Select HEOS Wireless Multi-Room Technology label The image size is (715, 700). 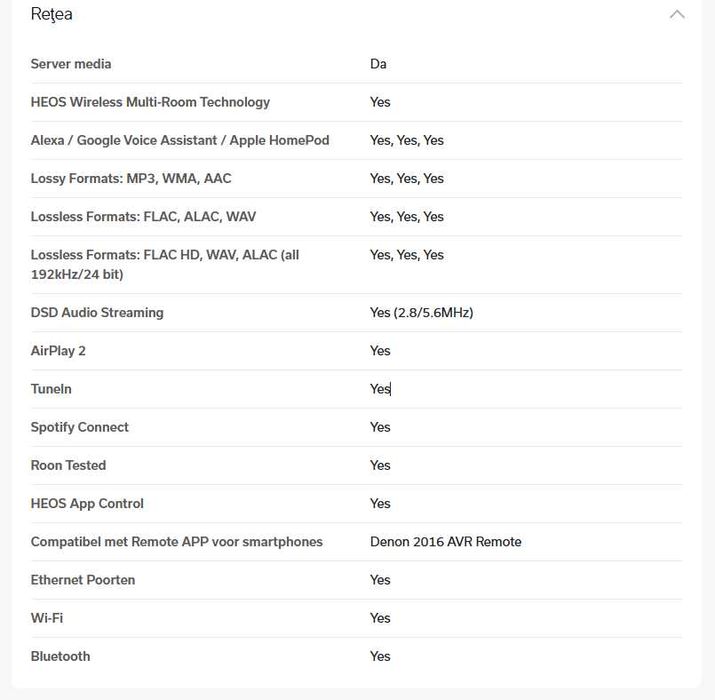click(150, 102)
